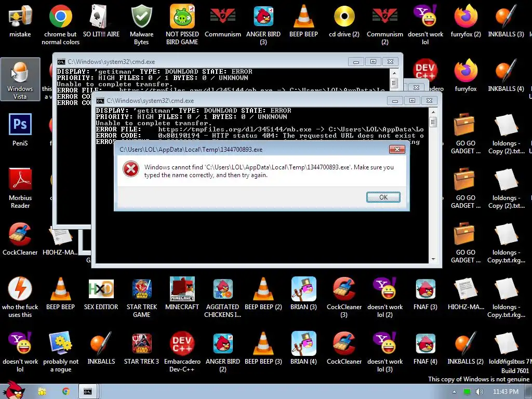Open 'who the fuck uses this' icon
Viewport: 532px width, 399px height.
click(20, 298)
